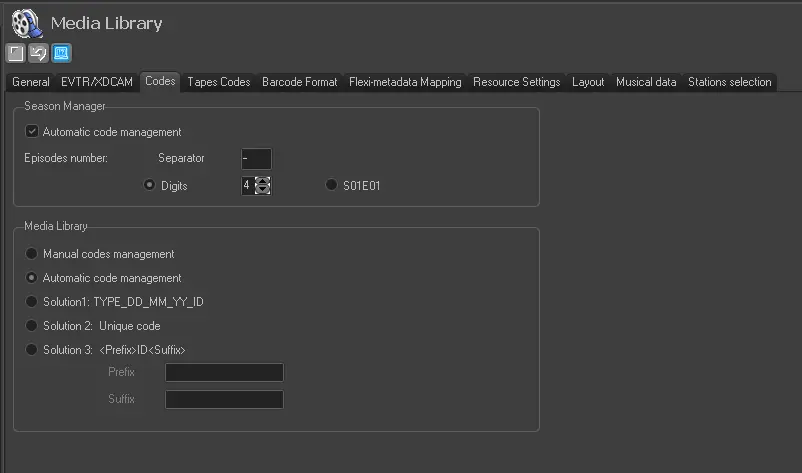Viewport: 802px width, 473px height.
Task: Click the Suffix text field
Action: (x=224, y=400)
